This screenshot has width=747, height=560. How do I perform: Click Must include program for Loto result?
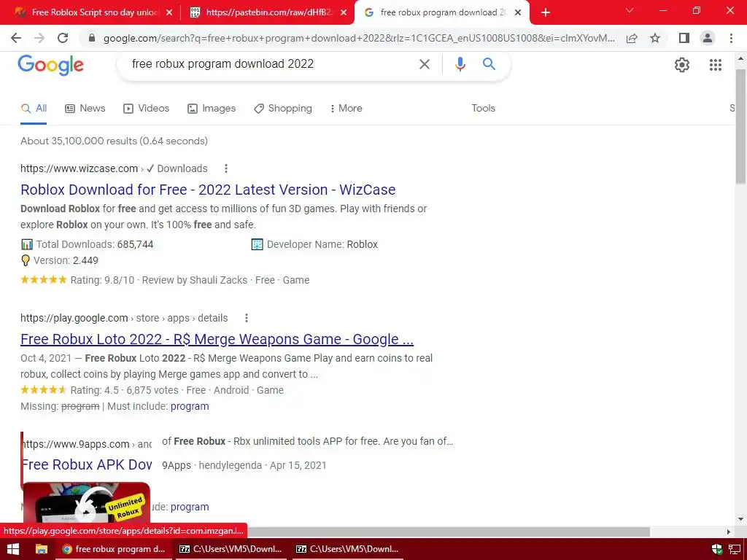[x=190, y=407]
